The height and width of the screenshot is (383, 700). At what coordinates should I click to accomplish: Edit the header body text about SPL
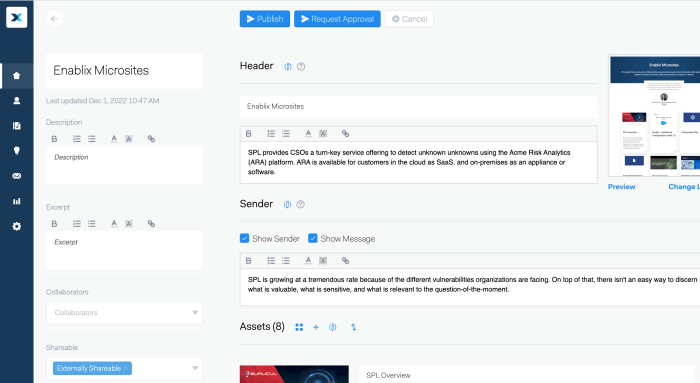(x=418, y=162)
